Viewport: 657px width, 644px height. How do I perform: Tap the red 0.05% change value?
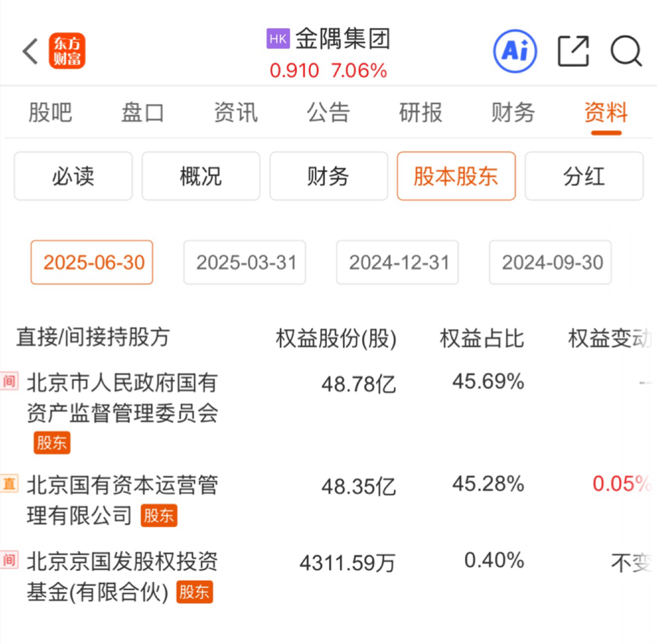pyautogui.click(x=622, y=484)
